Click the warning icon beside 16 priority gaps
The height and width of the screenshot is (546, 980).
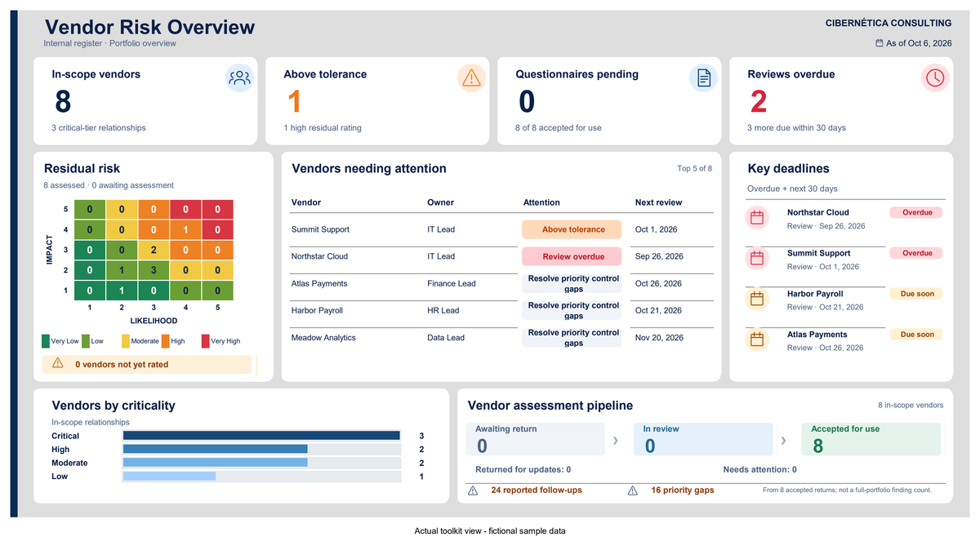632,491
